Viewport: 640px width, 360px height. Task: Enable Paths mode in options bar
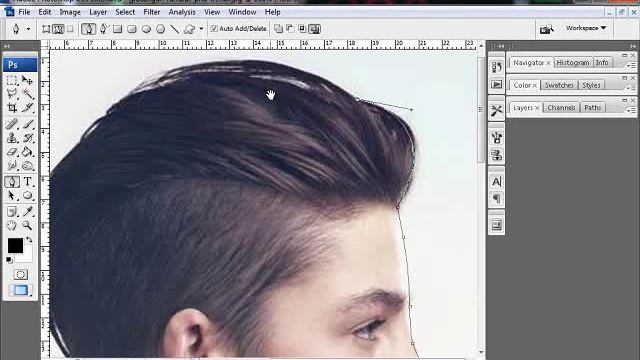click(58, 29)
